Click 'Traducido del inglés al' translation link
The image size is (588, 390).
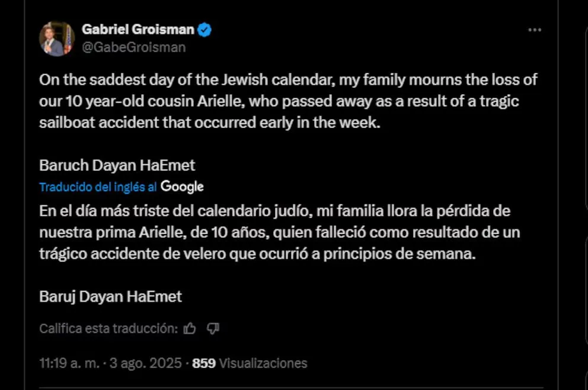(98, 187)
